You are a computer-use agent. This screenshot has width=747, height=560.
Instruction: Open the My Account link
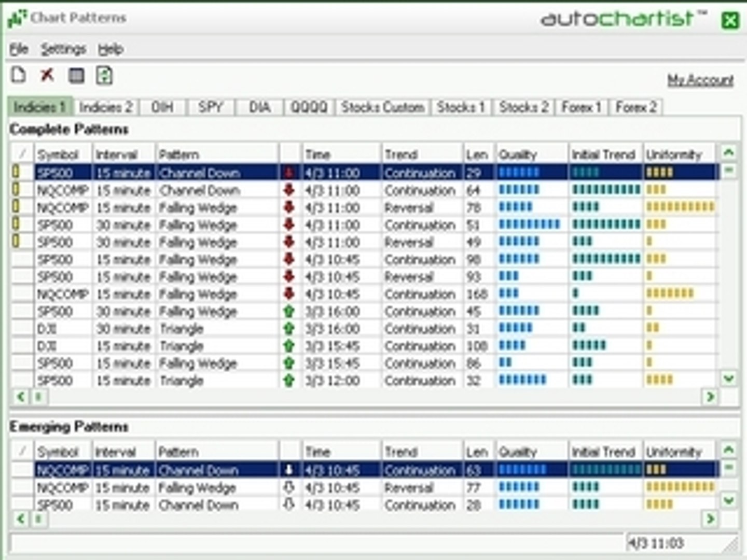coord(700,80)
